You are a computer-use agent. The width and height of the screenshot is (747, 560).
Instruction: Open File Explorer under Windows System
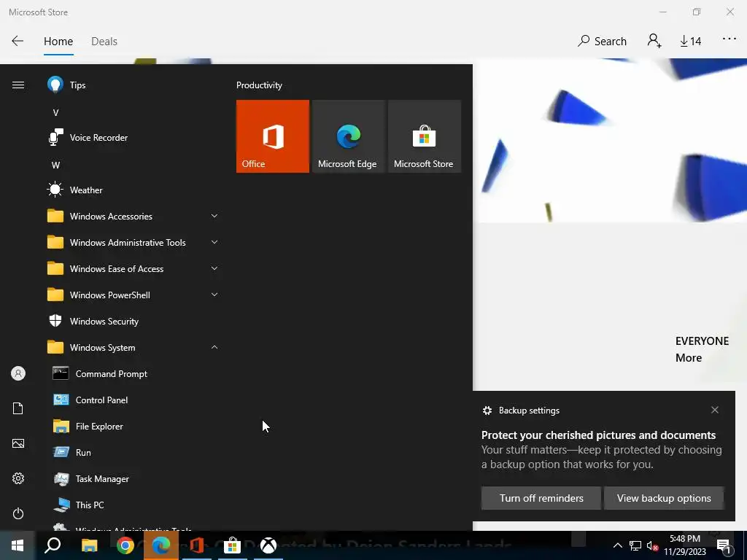click(133, 426)
